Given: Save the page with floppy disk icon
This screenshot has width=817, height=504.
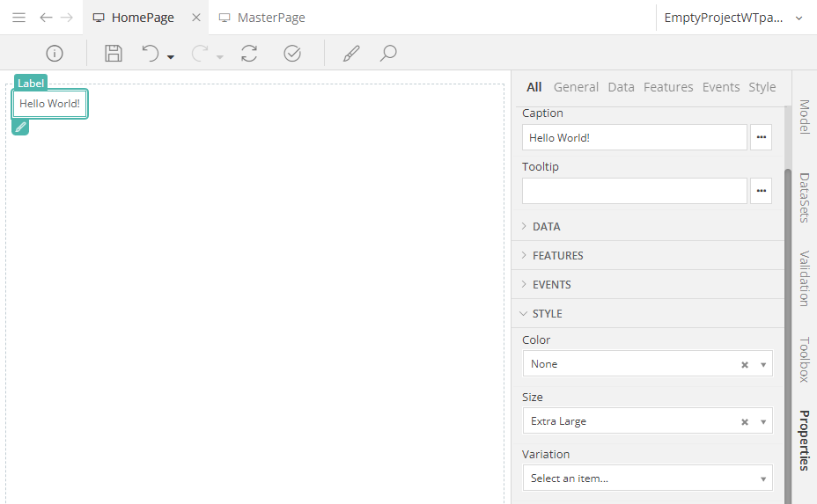Looking at the screenshot, I should click(x=114, y=54).
